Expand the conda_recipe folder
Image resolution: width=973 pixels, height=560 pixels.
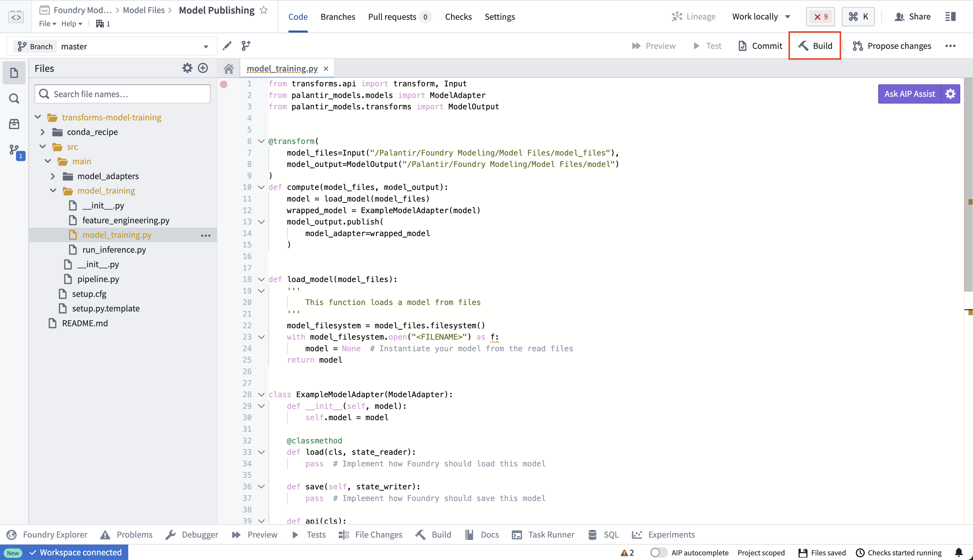pos(42,132)
